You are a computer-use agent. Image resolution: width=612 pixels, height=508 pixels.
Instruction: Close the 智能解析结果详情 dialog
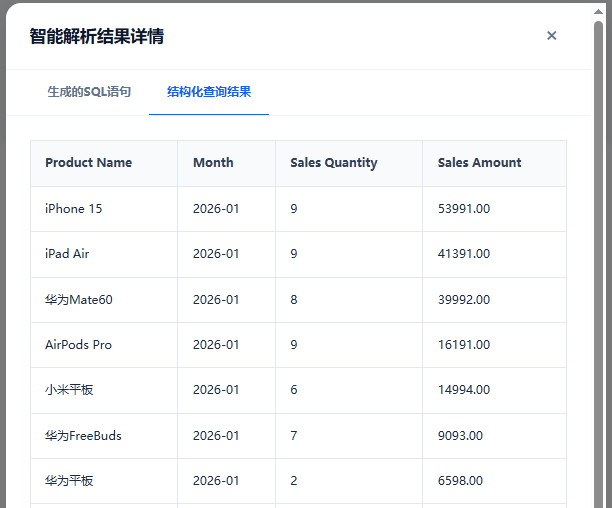click(551, 36)
